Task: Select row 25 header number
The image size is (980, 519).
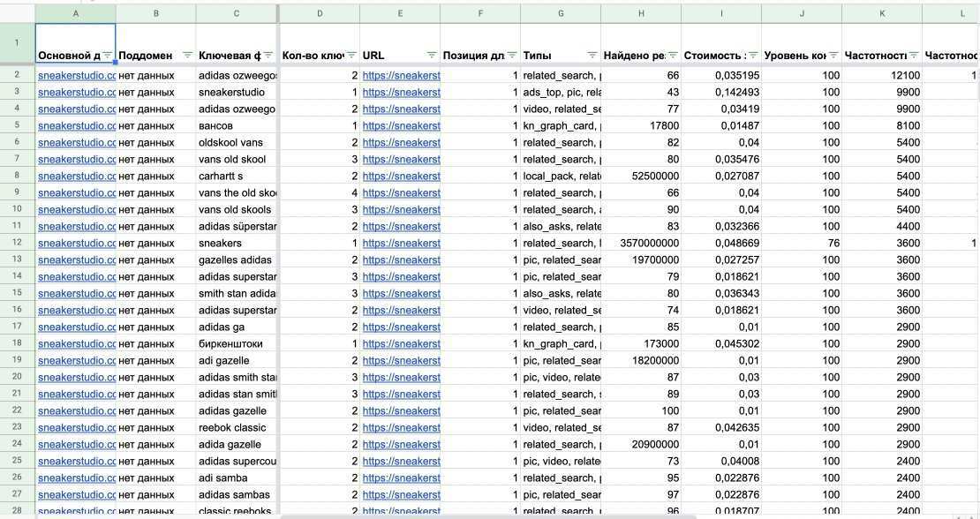Action: click(x=17, y=461)
